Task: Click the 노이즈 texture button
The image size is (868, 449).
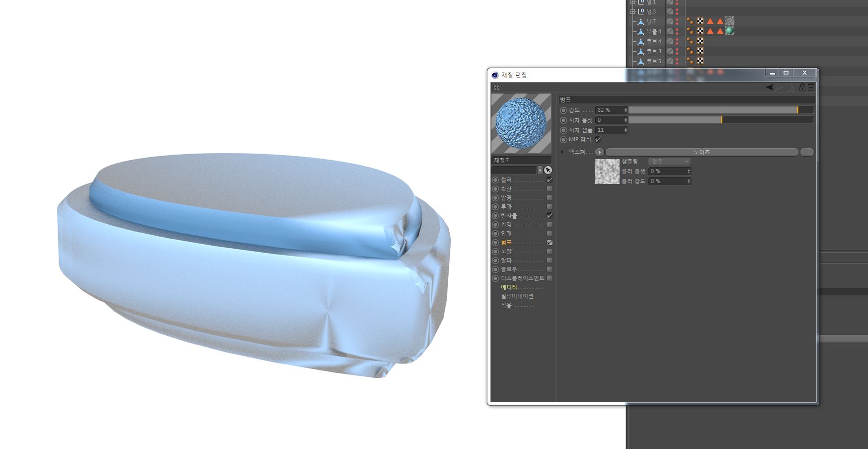Action: click(x=702, y=152)
